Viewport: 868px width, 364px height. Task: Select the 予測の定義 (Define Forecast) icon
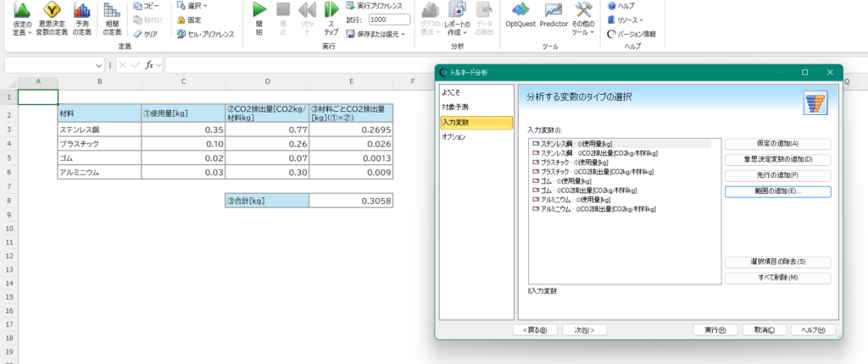coord(81,12)
